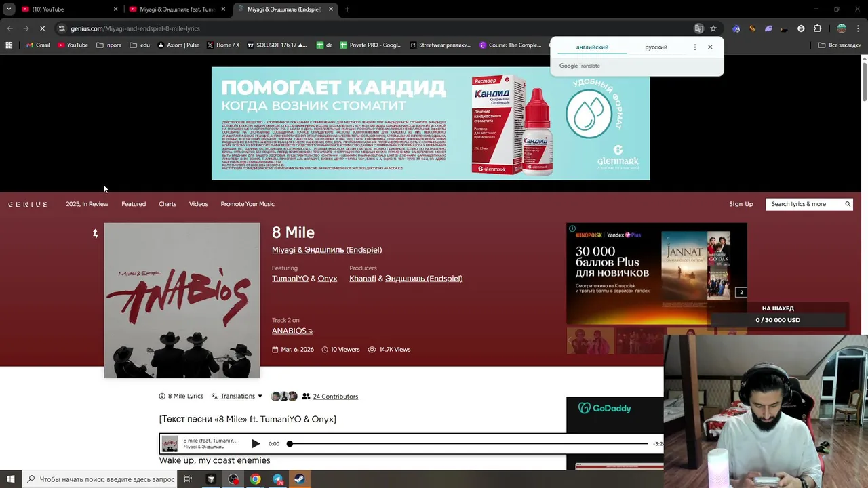The width and height of the screenshot is (868, 488).
Task: Click the Sign Up link
Action: (741, 204)
